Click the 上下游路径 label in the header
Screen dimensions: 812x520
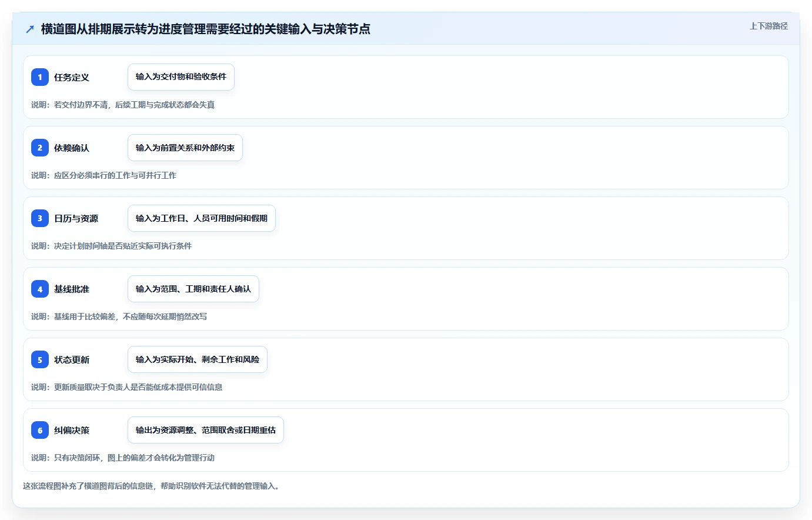coord(768,26)
